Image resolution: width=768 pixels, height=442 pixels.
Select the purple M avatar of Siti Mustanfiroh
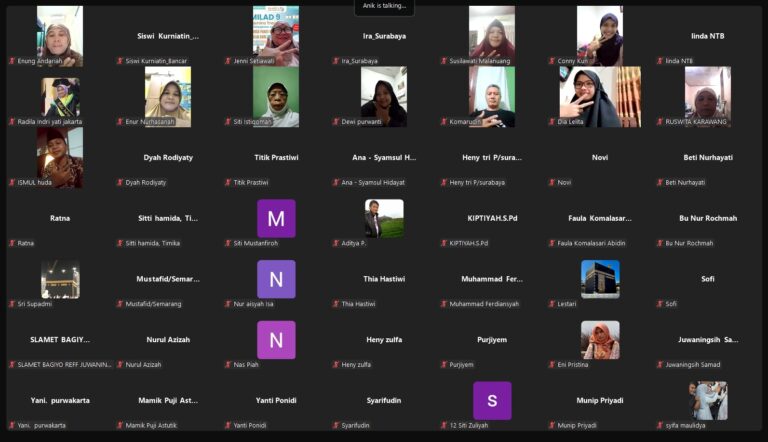276,219
